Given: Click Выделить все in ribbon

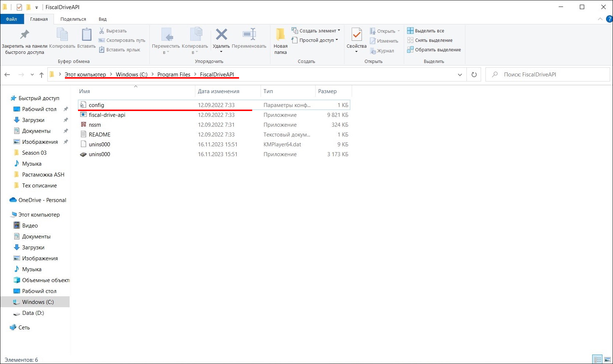Looking at the screenshot, I should (426, 31).
